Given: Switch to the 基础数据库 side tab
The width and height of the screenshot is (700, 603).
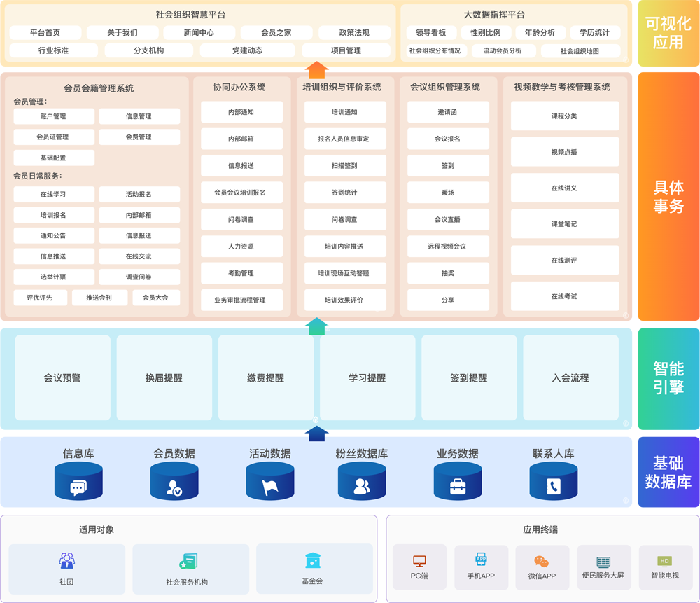Looking at the screenshot, I should coord(668,471).
